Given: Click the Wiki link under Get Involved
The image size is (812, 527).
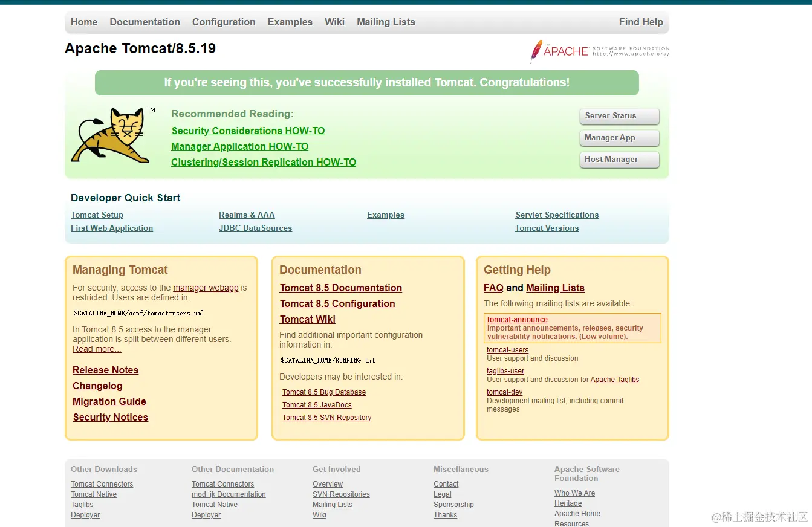Looking at the screenshot, I should coord(319,515).
